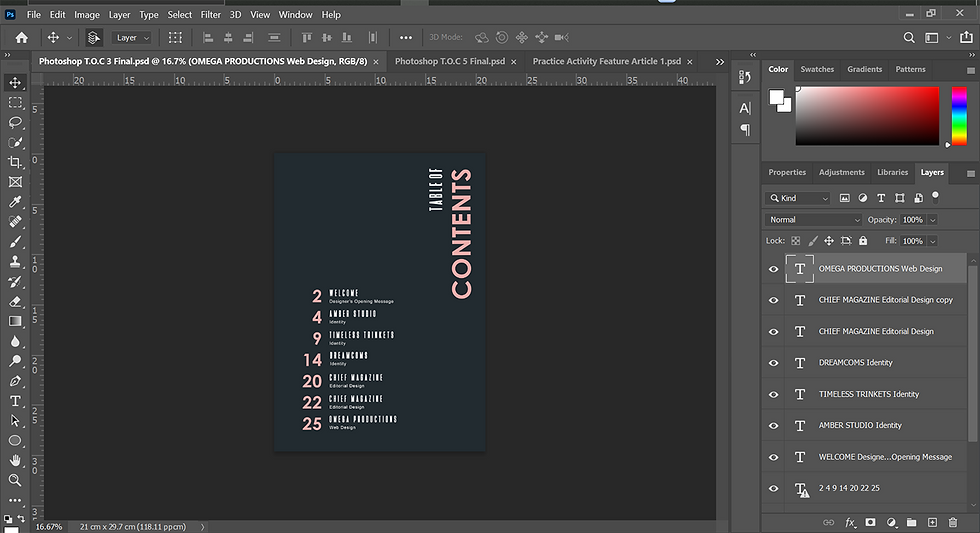
Task: Select the CHIEF MAGAZINE Editorial Design copy layer
Action: click(885, 300)
